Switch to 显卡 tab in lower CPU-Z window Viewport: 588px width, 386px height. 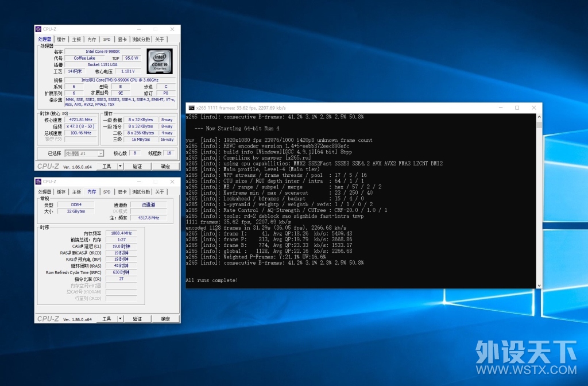[122, 192]
